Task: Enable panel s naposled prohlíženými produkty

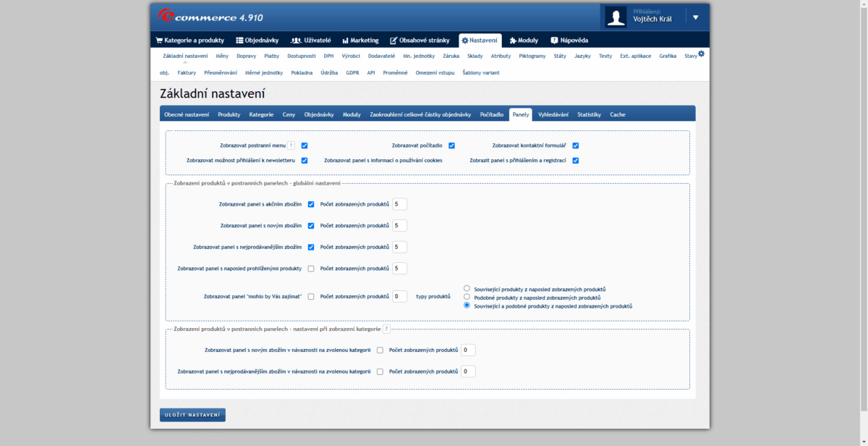Action: pos(311,269)
